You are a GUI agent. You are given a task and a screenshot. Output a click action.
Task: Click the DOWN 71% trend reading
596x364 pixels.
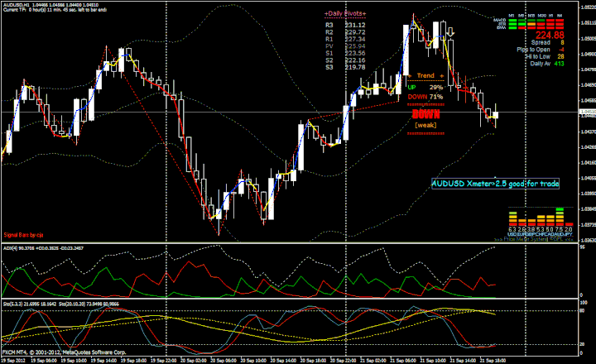click(x=425, y=97)
